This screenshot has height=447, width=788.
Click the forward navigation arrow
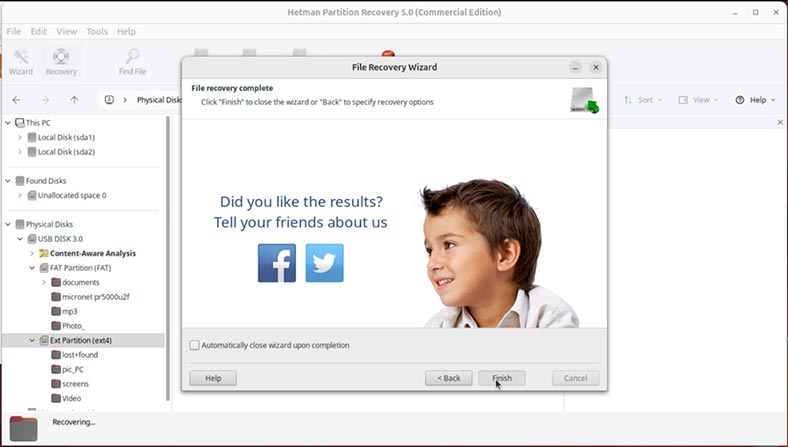click(45, 100)
